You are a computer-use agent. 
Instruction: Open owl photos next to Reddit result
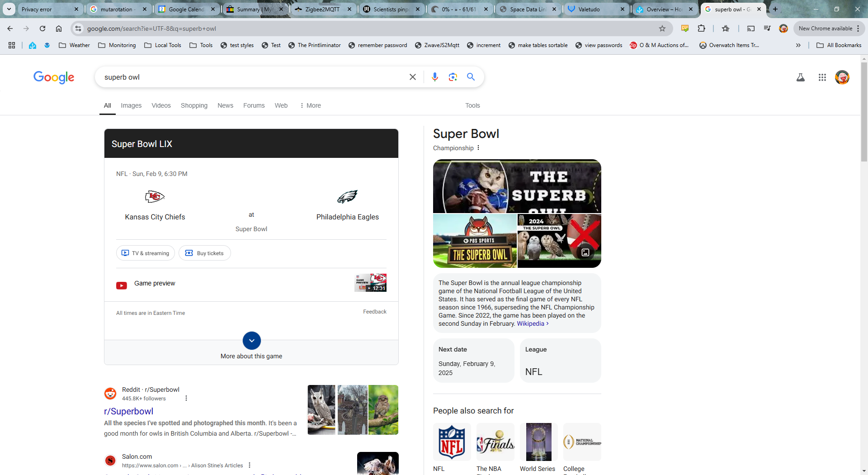click(353, 410)
